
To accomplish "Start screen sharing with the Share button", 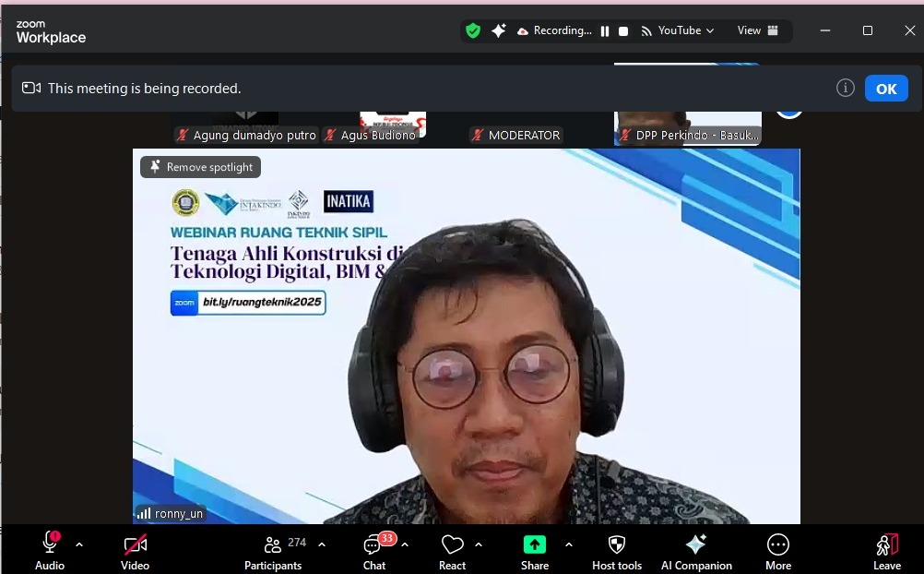I will tap(535, 549).
